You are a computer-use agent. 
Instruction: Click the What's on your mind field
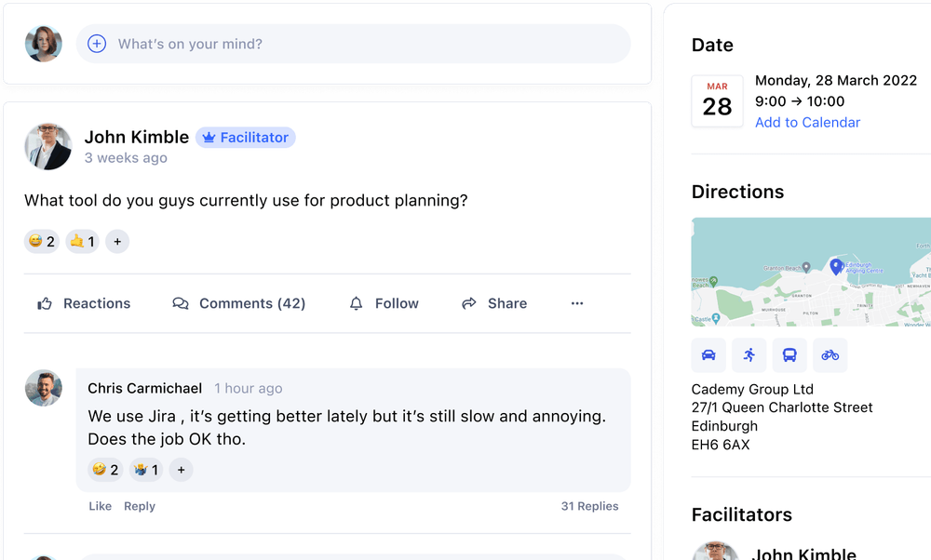point(363,44)
